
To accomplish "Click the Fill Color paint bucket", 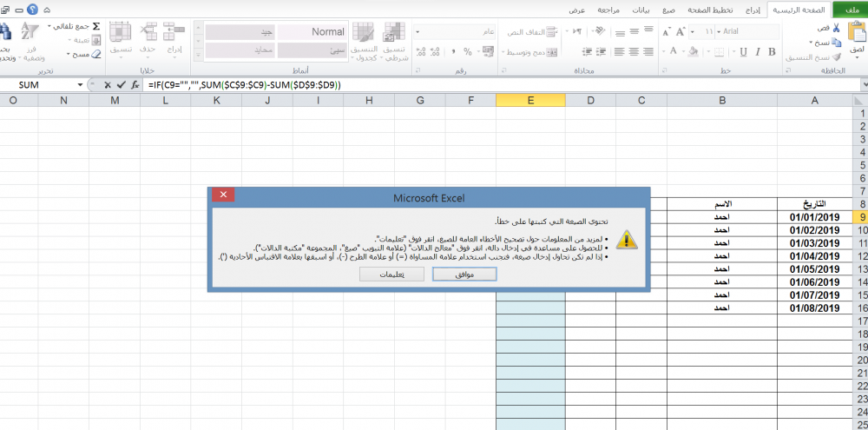I will tap(693, 51).
